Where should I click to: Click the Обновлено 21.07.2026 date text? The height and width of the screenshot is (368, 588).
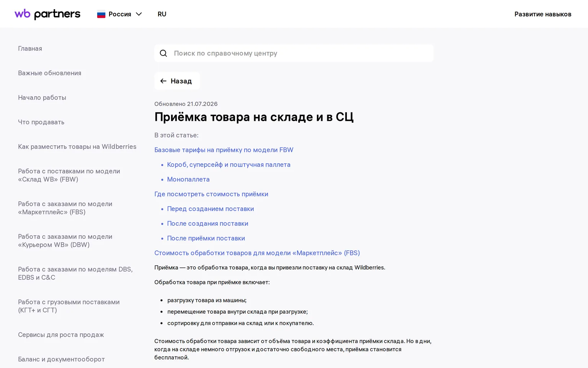186,104
